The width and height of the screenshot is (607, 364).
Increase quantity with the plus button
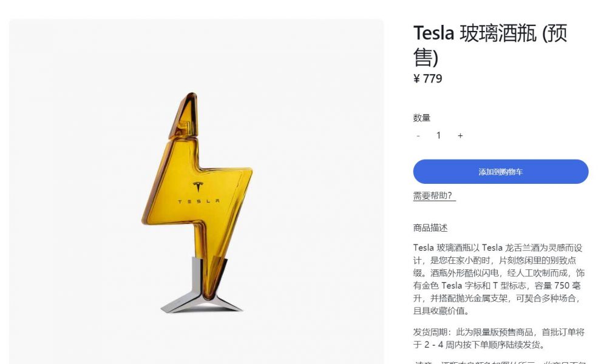pyautogui.click(x=460, y=136)
